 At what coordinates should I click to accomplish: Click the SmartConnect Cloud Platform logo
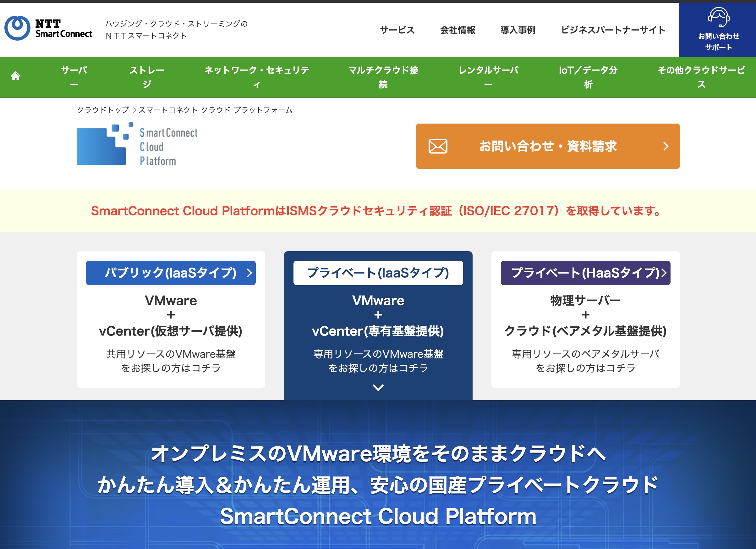[137, 144]
